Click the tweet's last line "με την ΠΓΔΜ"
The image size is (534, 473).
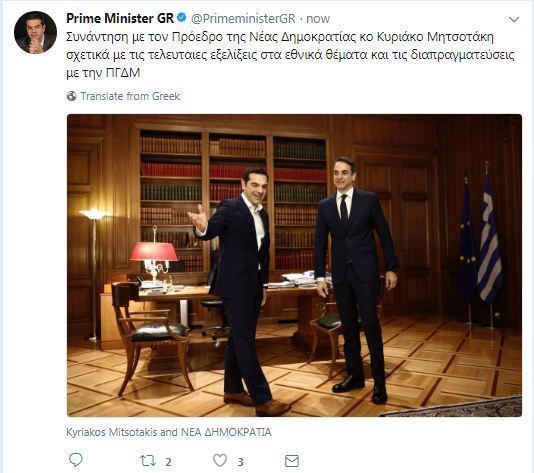pyautogui.click(x=103, y=73)
